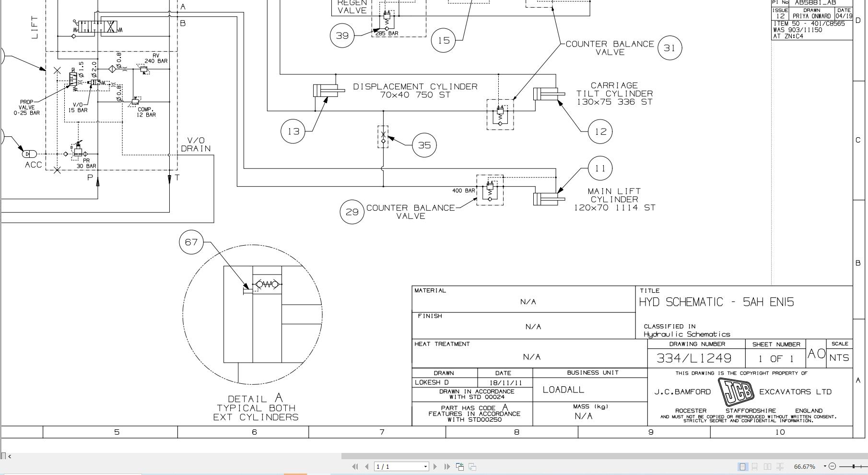Screen dimensions: 868x475
Task: Click the displacement cylinder symbol
Action: [329, 90]
